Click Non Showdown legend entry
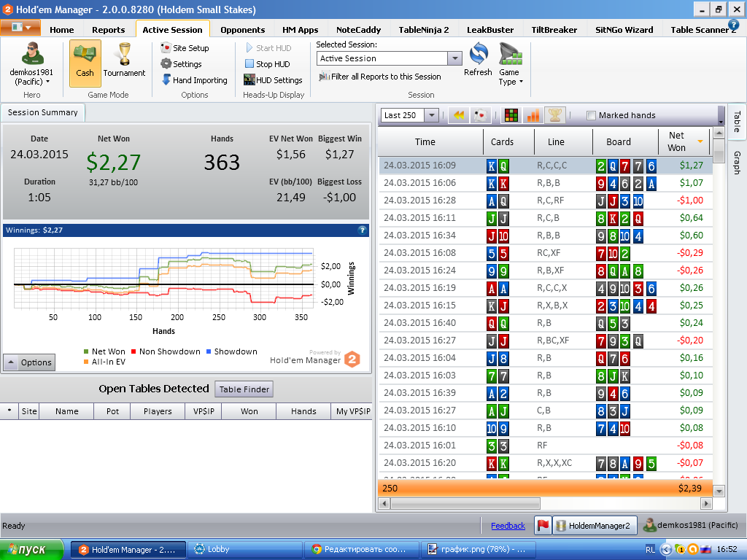Screen dimensions: 747x560 [x=166, y=351]
